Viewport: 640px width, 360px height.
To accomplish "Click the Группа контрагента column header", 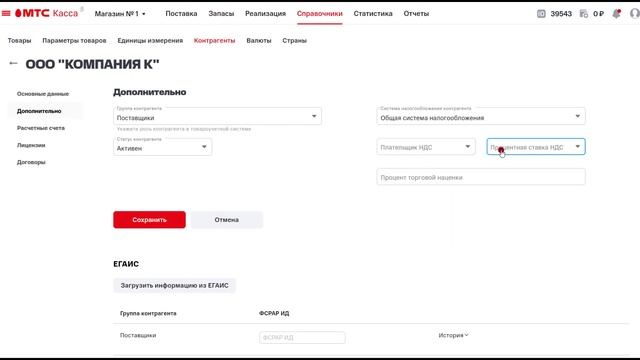I will pos(148,313).
